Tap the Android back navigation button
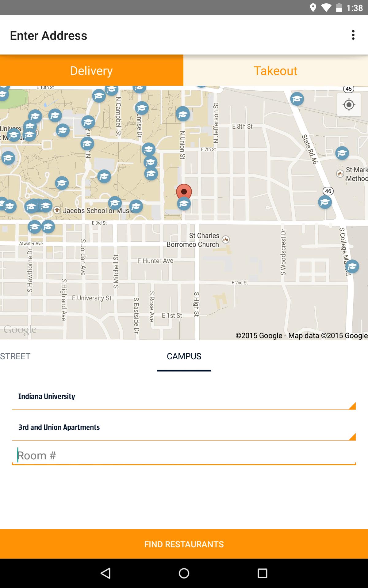 coord(105,573)
